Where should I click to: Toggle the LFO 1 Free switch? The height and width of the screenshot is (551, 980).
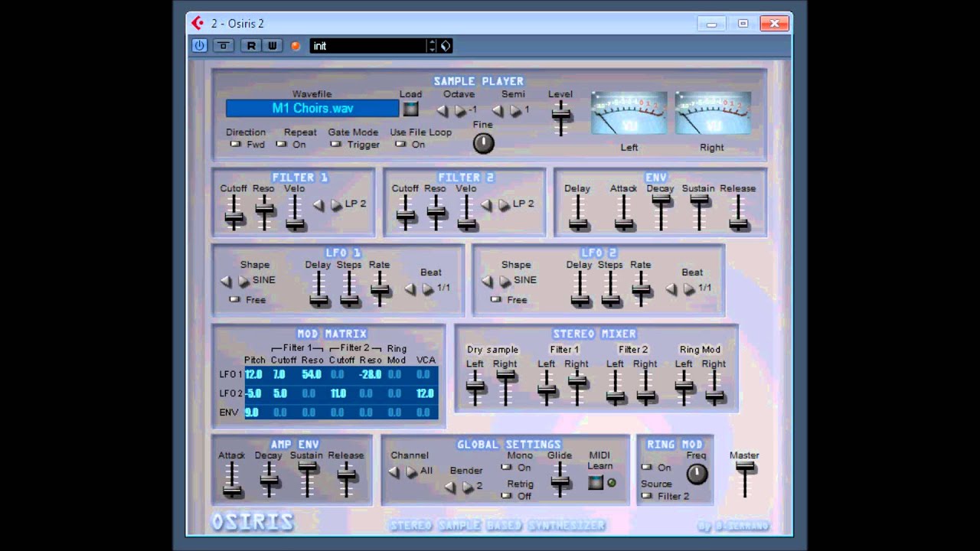[235, 299]
